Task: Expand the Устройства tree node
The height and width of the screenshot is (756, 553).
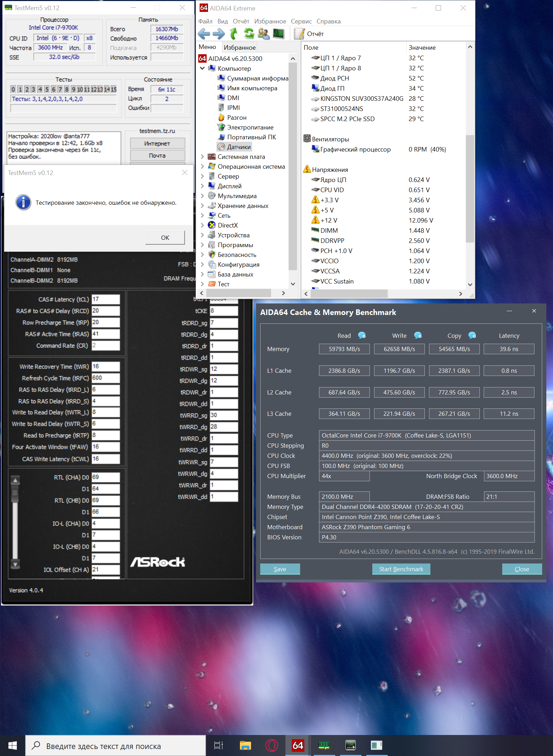Action: 202,235
